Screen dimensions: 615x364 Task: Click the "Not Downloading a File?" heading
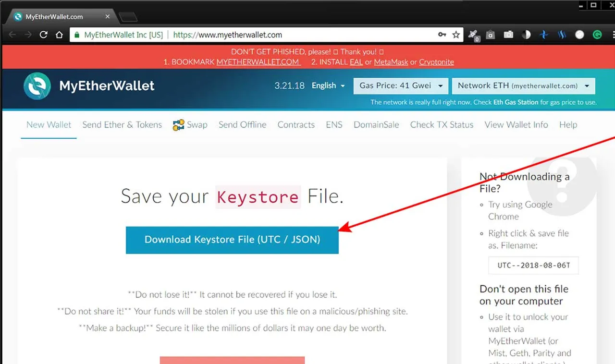point(525,182)
